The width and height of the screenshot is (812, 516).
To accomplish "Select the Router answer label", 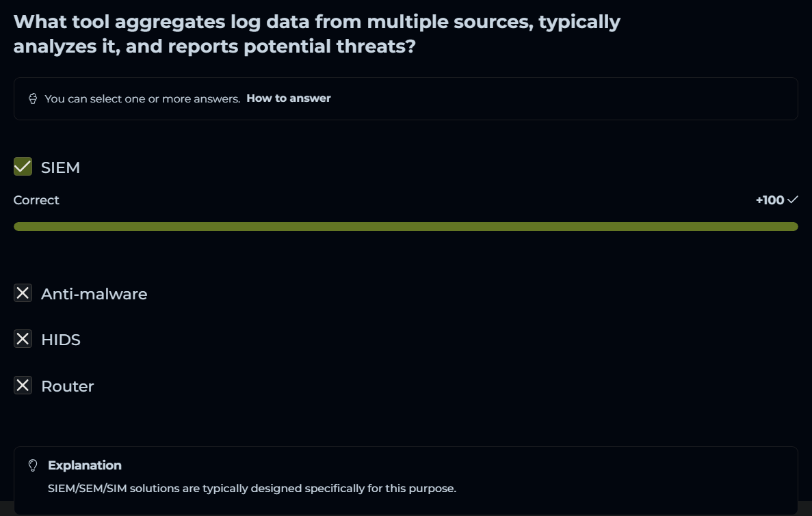I will point(67,386).
